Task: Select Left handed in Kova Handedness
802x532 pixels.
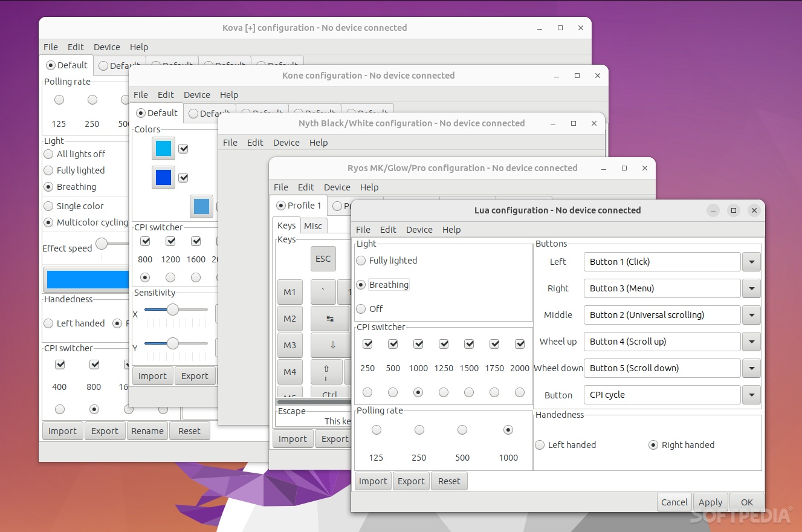Action: click(x=74, y=323)
